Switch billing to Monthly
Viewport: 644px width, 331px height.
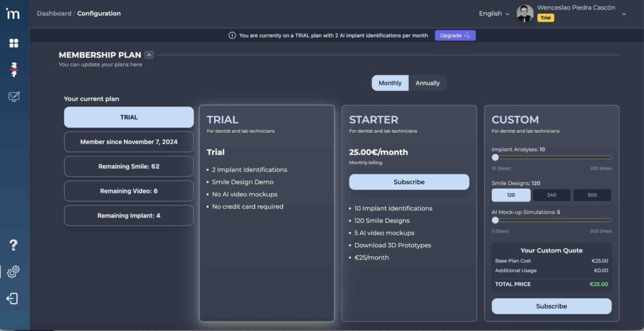(390, 83)
